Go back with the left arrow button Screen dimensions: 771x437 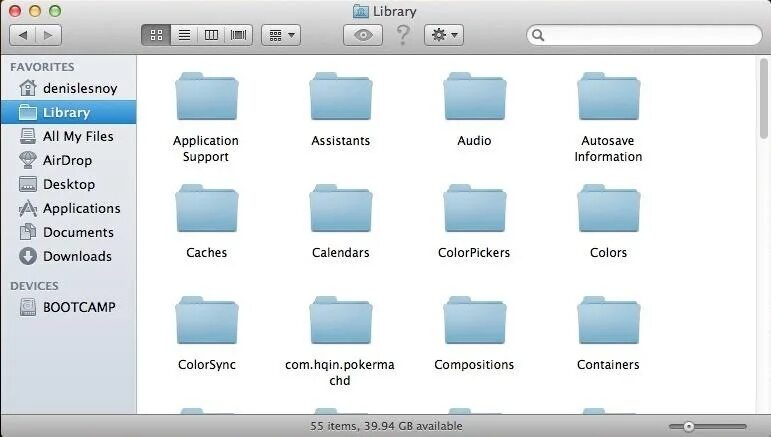click(22, 35)
